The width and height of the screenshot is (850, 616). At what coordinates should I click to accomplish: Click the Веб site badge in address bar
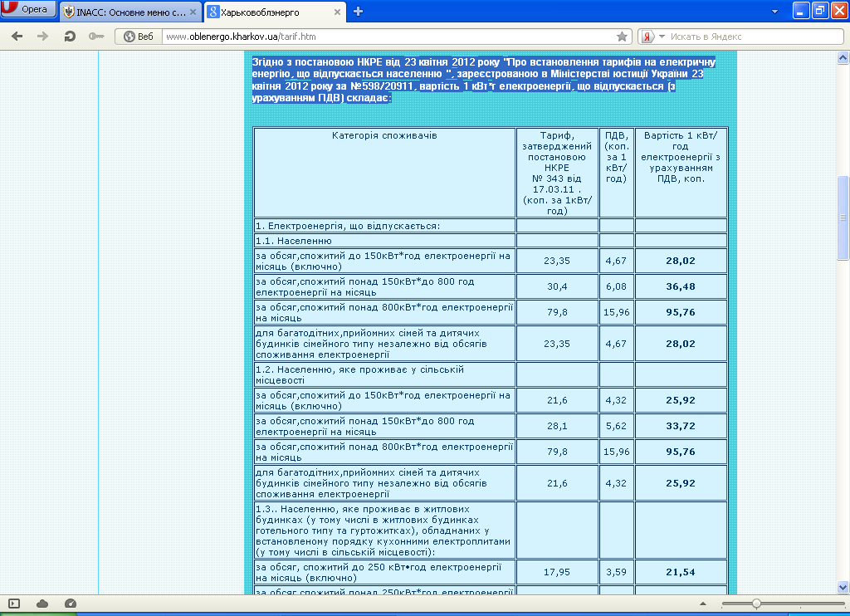click(139, 37)
